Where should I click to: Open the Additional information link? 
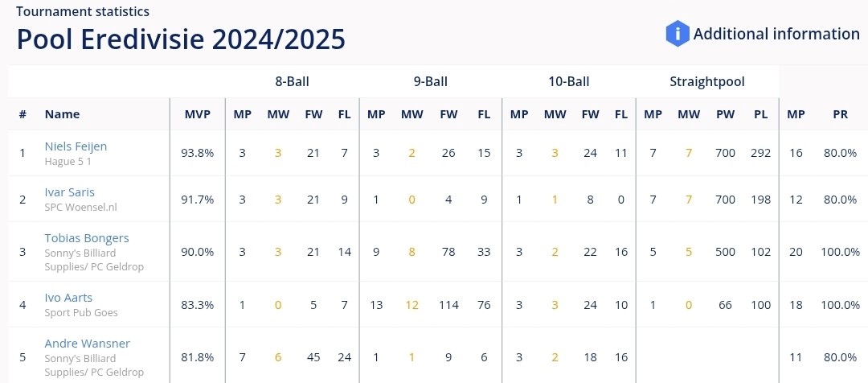(776, 34)
